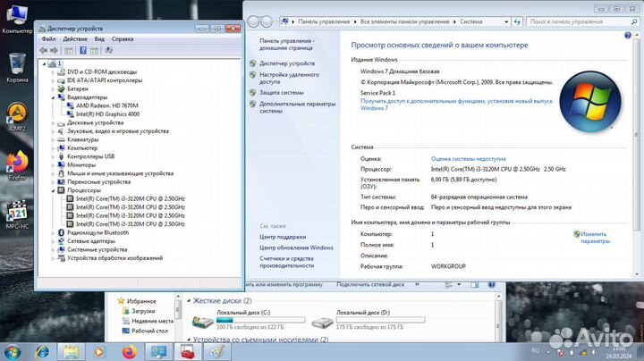Select Intel(R) HD Graphics 4000 device
This screenshot has width=644, height=361.
pyautogui.click(x=107, y=114)
